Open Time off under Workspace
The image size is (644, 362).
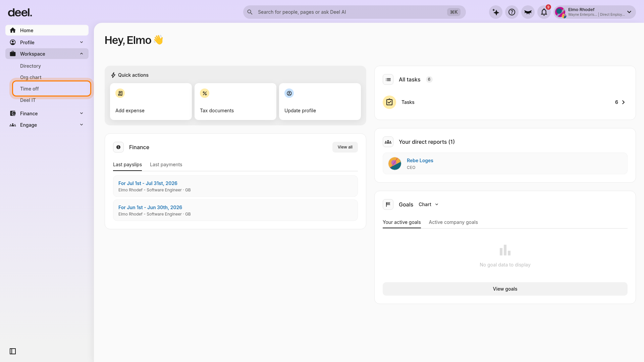click(52, 89)
